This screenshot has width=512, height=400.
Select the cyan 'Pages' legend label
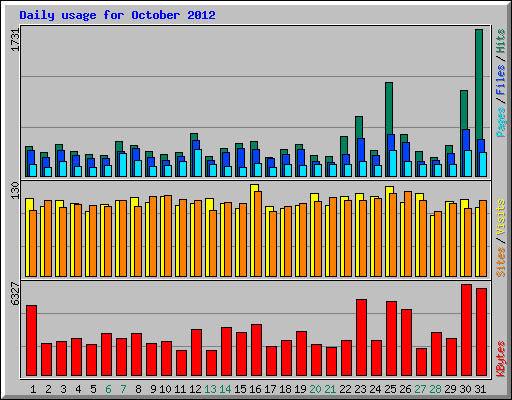click(501, 122)
